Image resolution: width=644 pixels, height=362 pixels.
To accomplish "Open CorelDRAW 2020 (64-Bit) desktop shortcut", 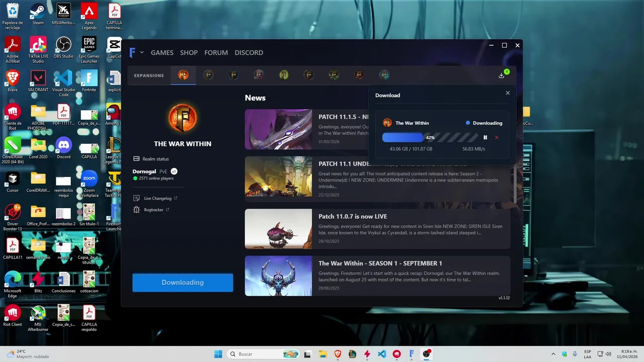I will 13,150.
